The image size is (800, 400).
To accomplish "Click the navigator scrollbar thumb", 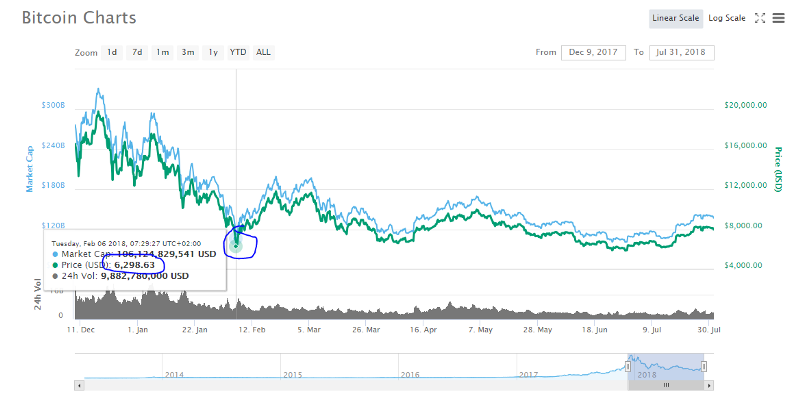I will point(666,385).
